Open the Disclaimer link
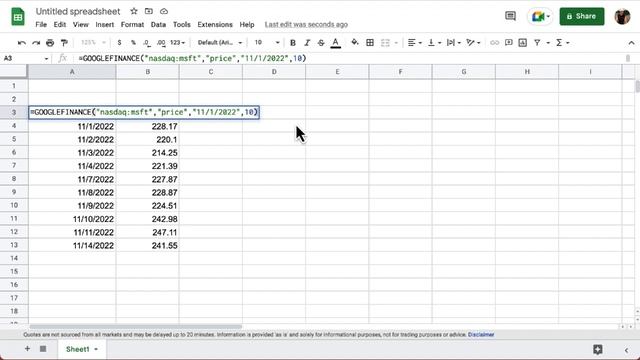Screen dimensions: 640x360 pyautogui.click(x=481, y=335)
